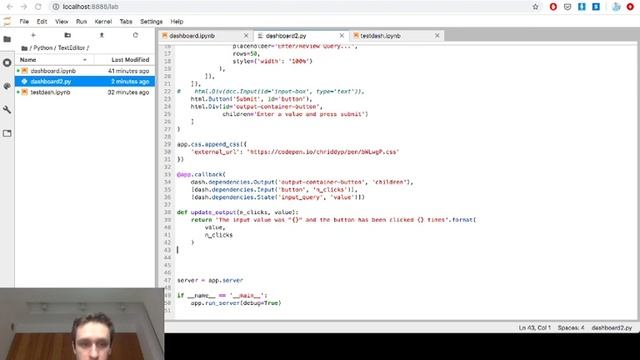This screenshot has width=640, height=360.
Task: Open the Help menu
Action: (177, 21)
